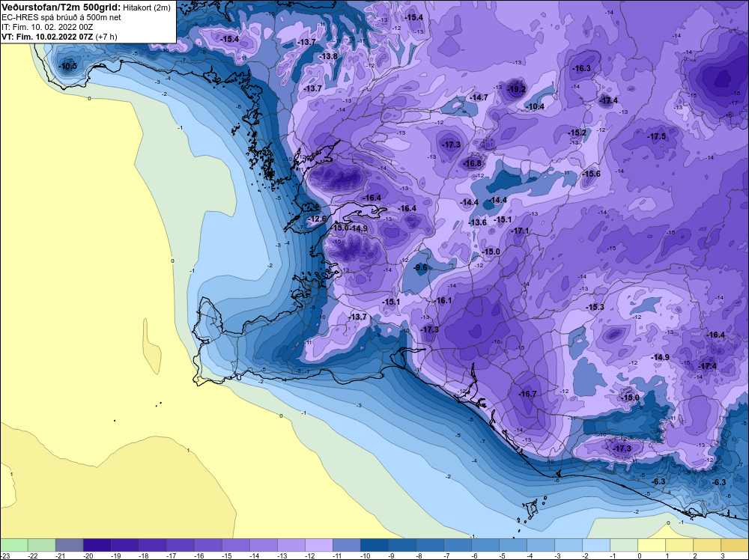Click the -12.6 temperature label on the map
The height and width of the screenshot is (560, 749).
317,219
